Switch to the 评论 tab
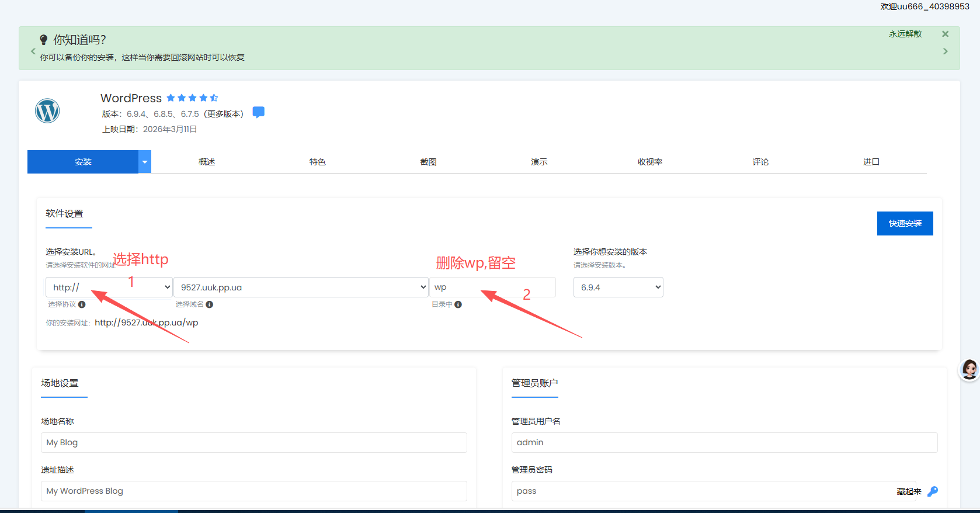Image resolution: width=980 pixels, height=513 pixels. (760, 162)
